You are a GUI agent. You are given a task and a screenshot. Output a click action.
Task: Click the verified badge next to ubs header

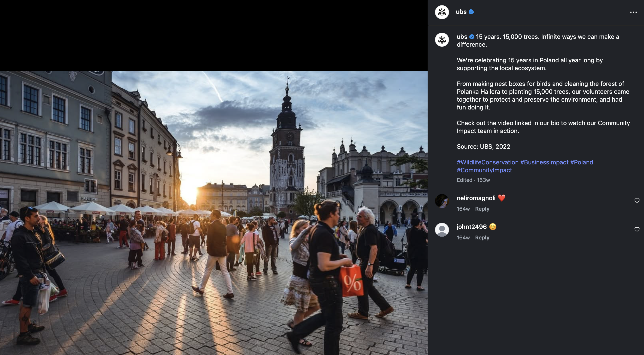click(471, 12)
